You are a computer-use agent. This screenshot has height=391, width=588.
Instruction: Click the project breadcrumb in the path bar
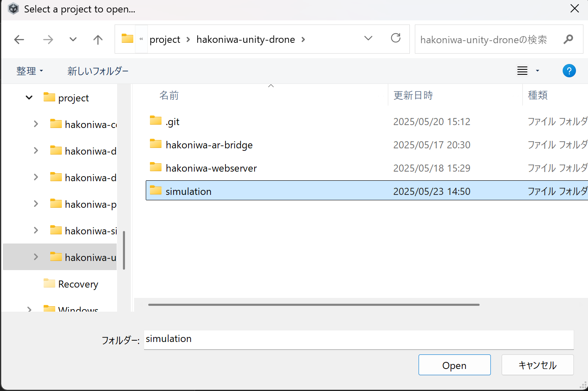click(x=165, y=39)
